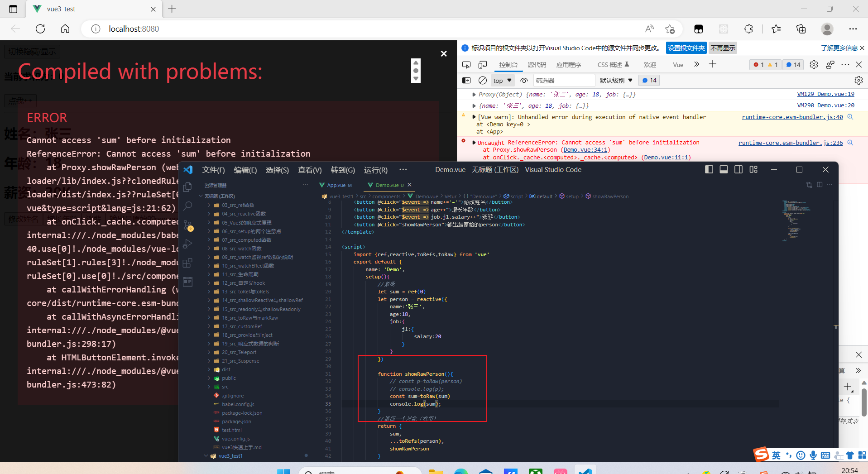The image size is (868, 474).
Task: Toggle VS Code bottom panel layout icon
Action: 724,169
